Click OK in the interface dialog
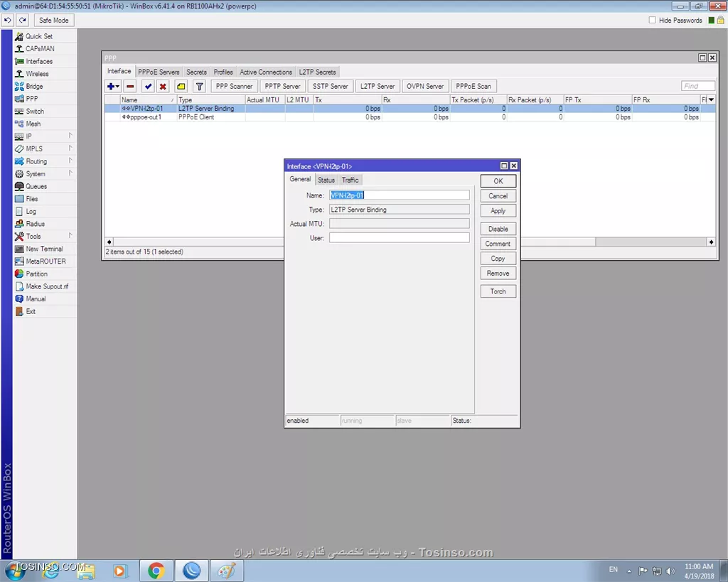 [x=498, y=181]
